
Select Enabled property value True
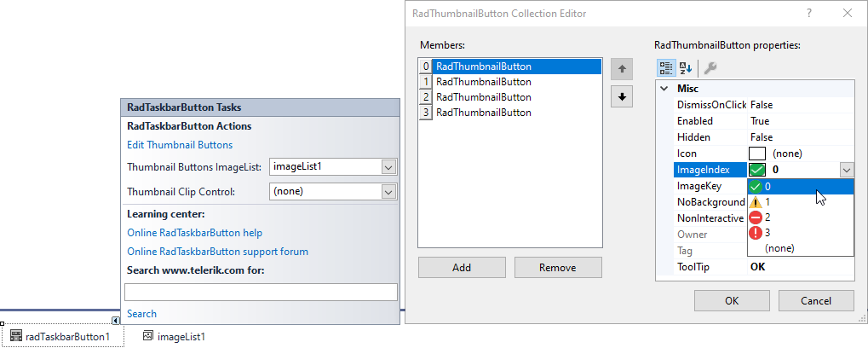click(x=801, y=121)
